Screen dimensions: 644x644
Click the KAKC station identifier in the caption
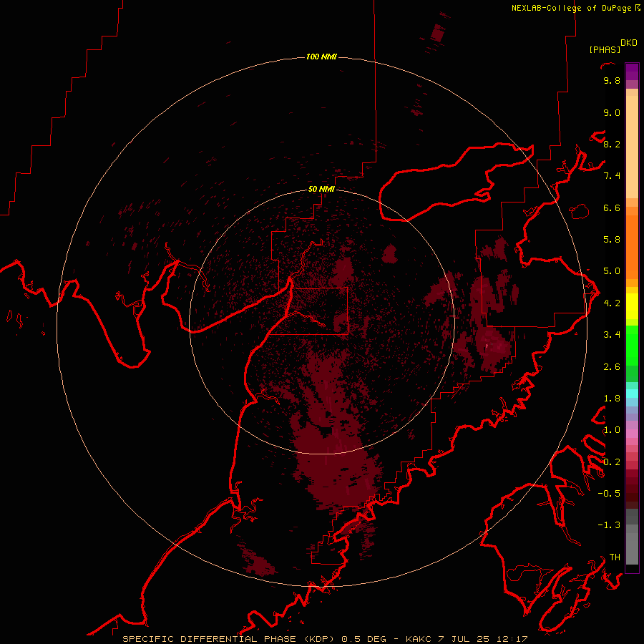click(x=420, y=639)
